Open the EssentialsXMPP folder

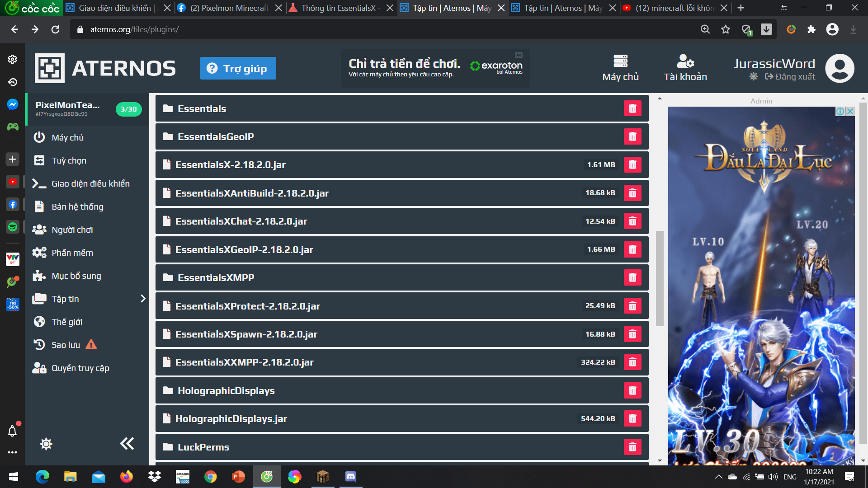click(x=216, y=278)
